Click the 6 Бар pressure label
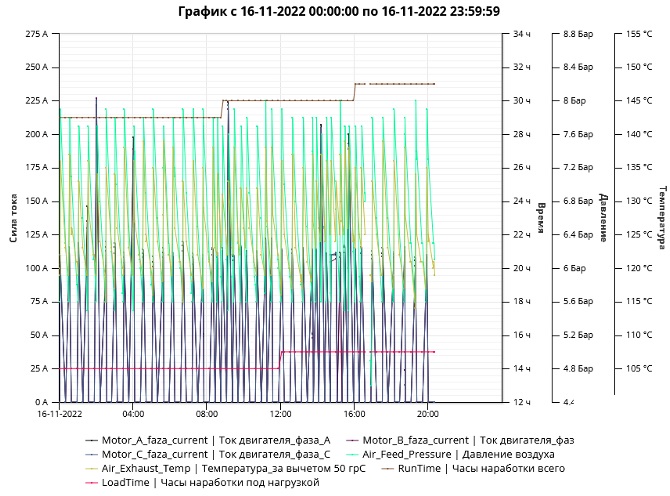Screen dimensions: 670x496 (575, 268)
